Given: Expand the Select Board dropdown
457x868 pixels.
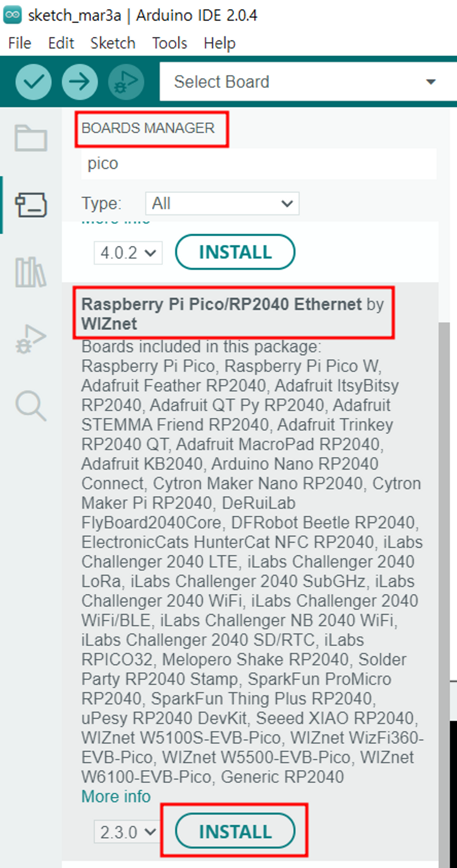Looking at the screenshot, I should click(308, 82).
